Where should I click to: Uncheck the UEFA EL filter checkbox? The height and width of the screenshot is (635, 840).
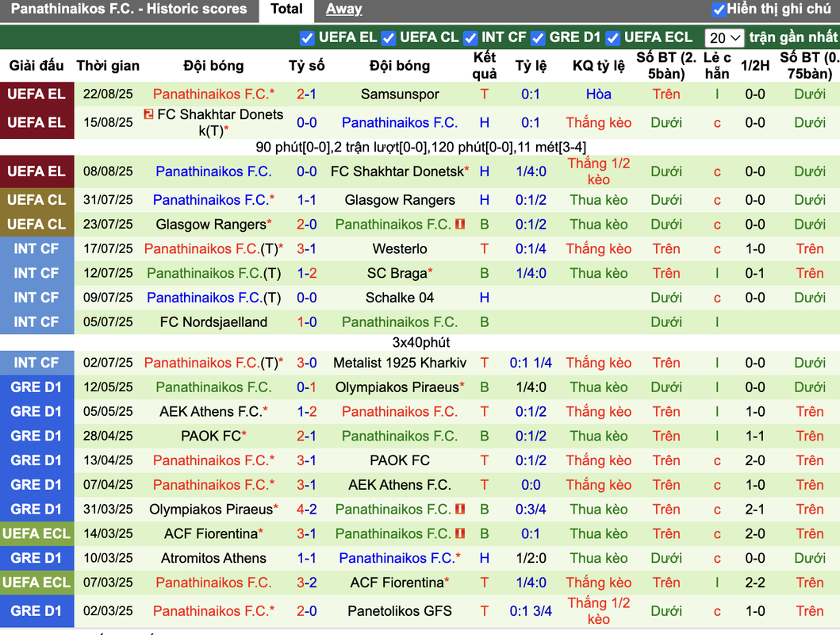point(307,38)
